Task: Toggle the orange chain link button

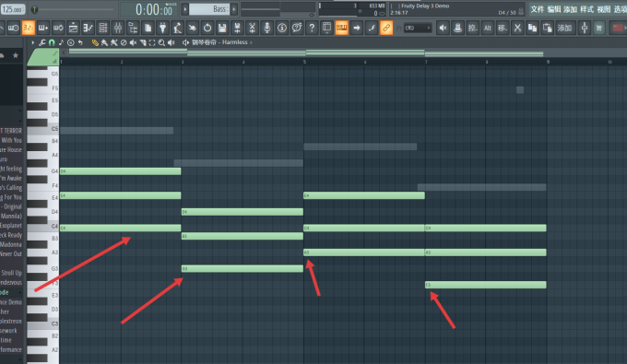Action: click(x=385, y=28)
